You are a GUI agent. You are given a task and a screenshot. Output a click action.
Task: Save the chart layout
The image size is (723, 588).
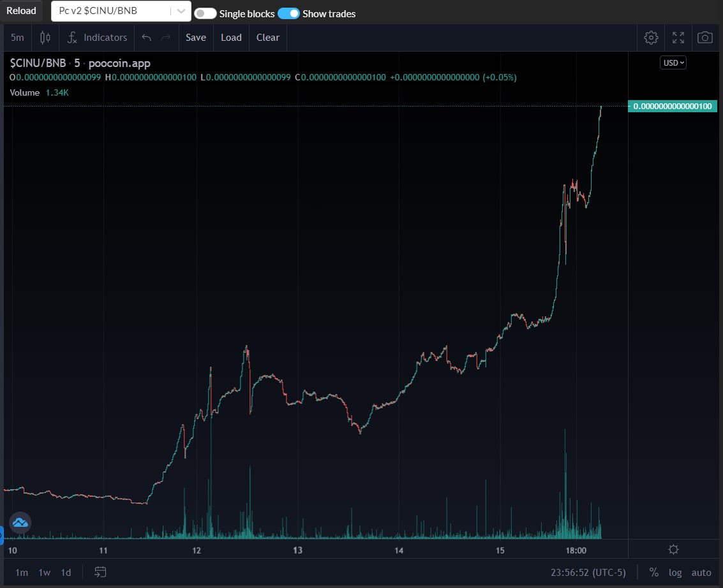pos(195,38)
